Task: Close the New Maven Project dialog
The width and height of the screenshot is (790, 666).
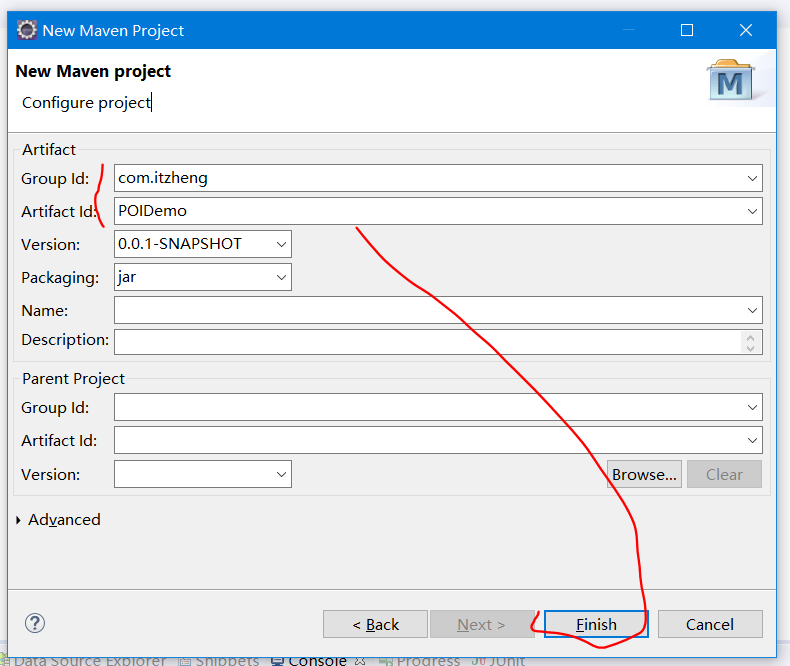Action: pyautogui.click(x=746, y=30)
